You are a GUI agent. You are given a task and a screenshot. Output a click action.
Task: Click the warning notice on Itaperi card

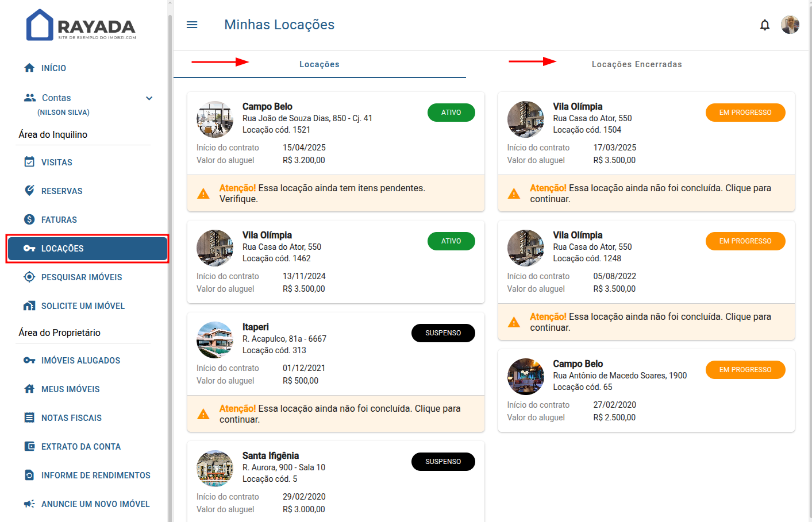336,414
